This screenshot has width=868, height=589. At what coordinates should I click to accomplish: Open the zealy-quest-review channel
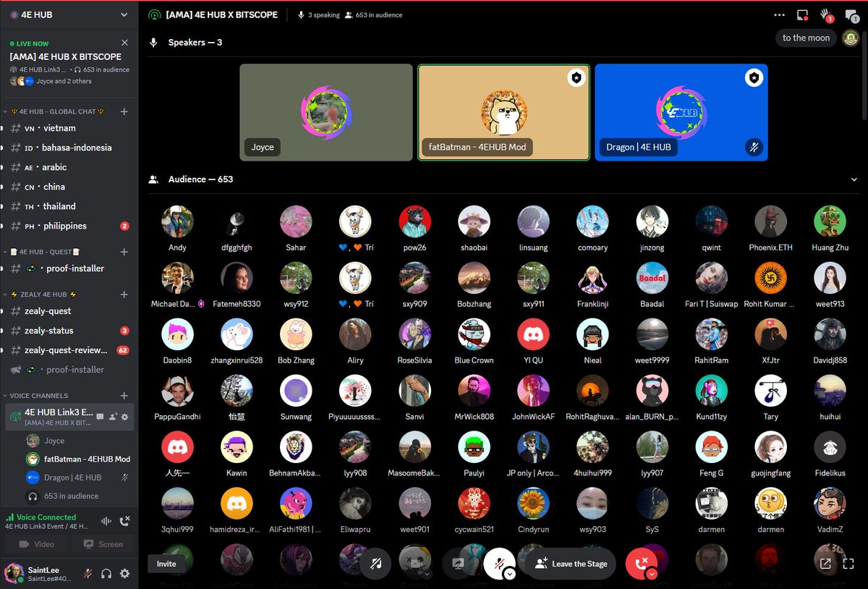click(x=69, y=350)
